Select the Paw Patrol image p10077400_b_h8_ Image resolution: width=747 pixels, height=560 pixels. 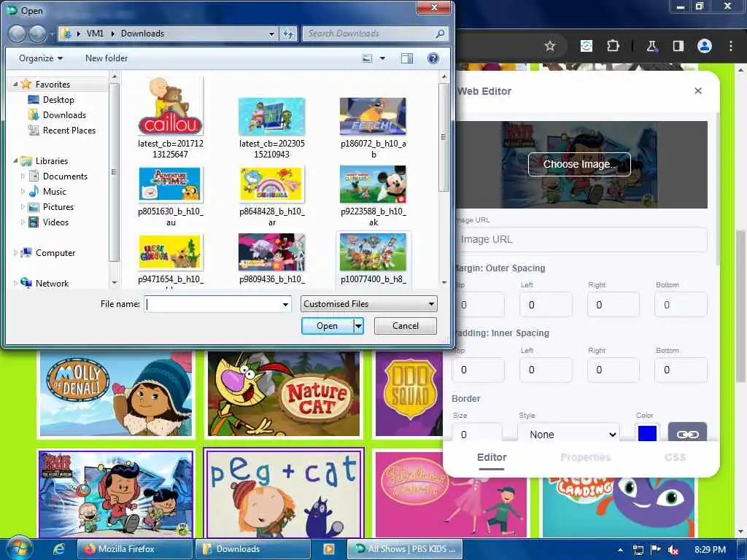(373, 259)
